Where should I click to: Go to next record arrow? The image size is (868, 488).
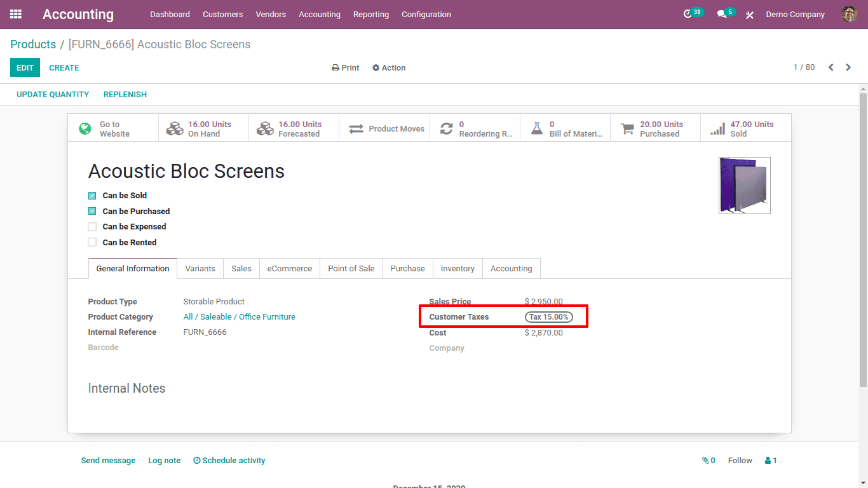click(x=848, y=67)
